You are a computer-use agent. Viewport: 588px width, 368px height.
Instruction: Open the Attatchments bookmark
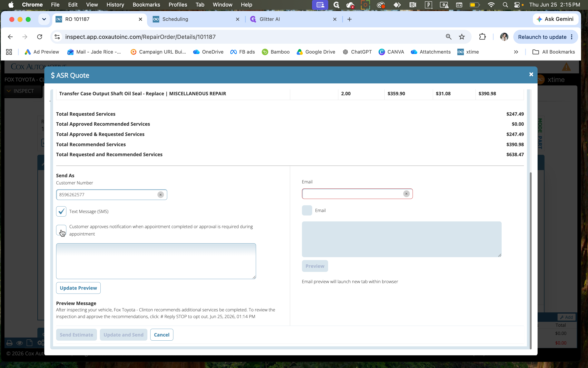point(431,52)
